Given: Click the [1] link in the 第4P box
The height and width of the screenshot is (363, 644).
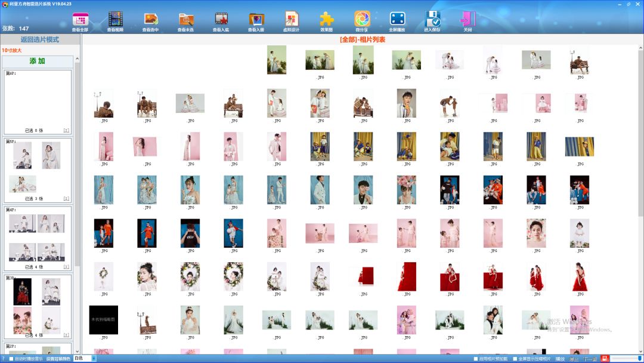Looking at the screenshot, I should 66,267.
